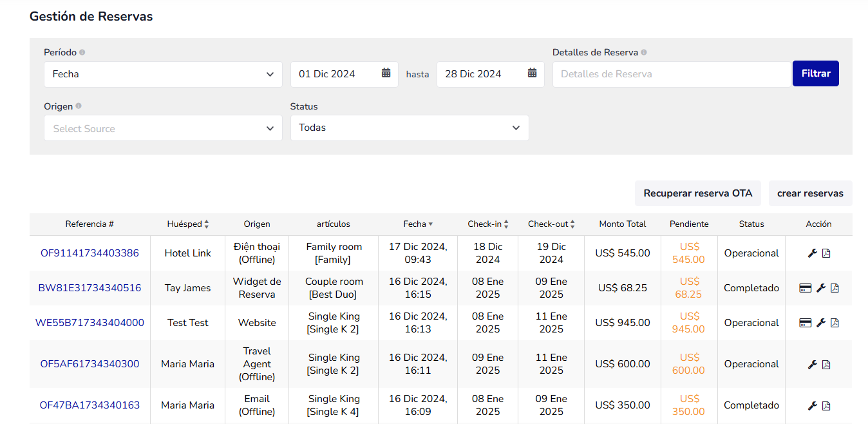868x424 pixels.
Task: Open the calendar icon in the 01 Dic 2024 field
Action: tap(386, 73)
